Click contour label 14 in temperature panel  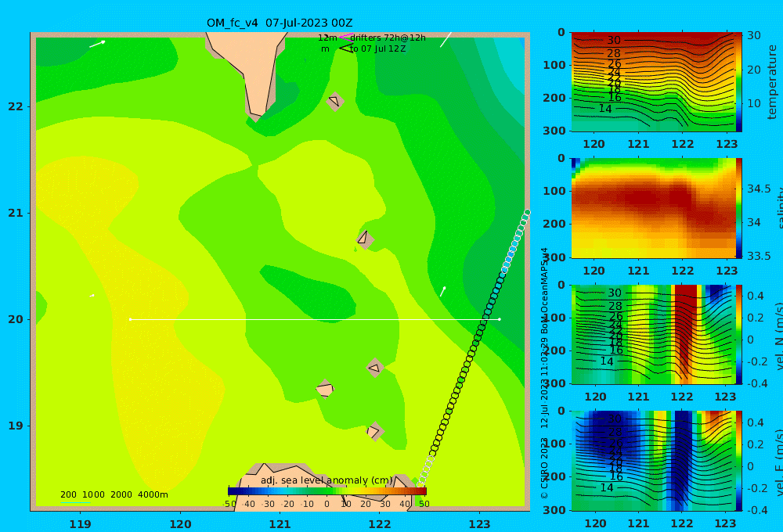604,108
